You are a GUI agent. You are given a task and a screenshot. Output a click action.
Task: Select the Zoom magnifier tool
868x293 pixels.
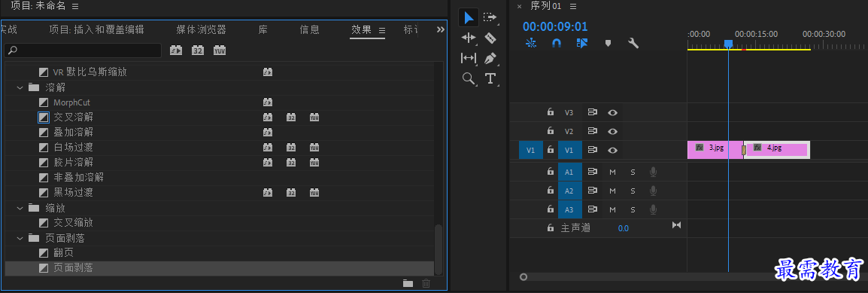point(469,78)
